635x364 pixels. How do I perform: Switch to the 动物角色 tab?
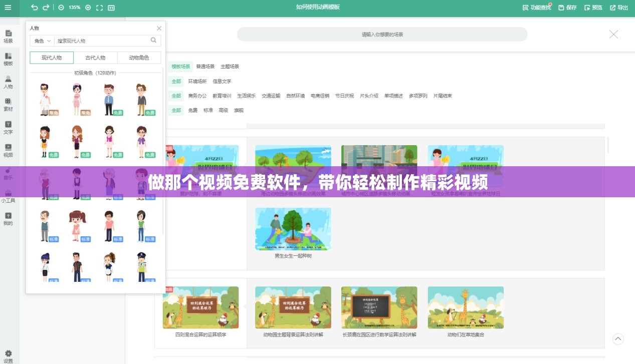[x=139, y=58]
